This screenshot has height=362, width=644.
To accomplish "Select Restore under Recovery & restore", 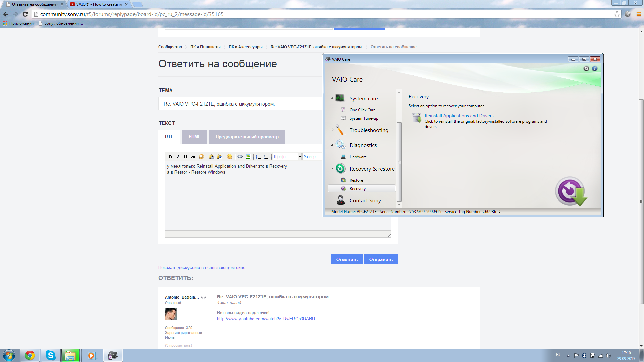I will coord(356,180).
